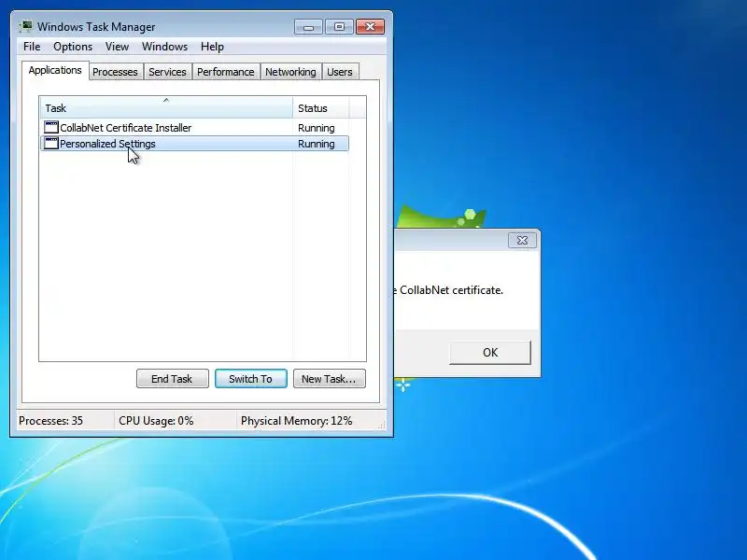Click the Task Manager title bar icon
The image size is (747, 560).
[26, 27]
